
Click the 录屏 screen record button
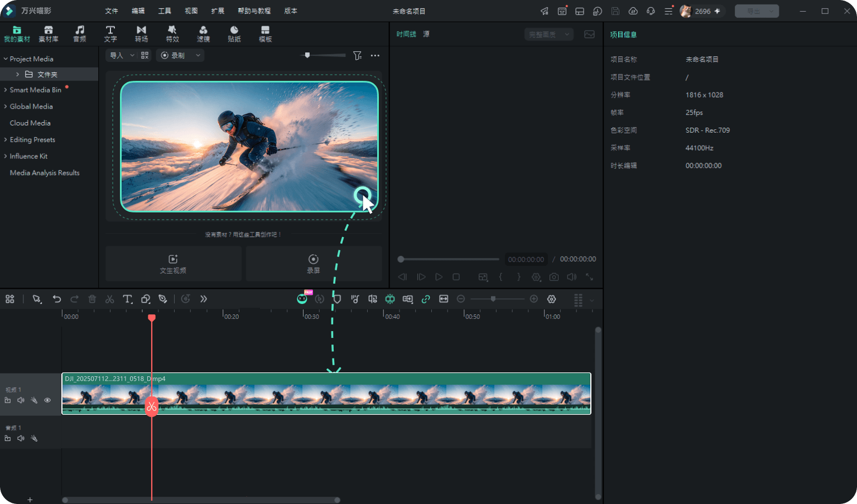click(314, 264)
